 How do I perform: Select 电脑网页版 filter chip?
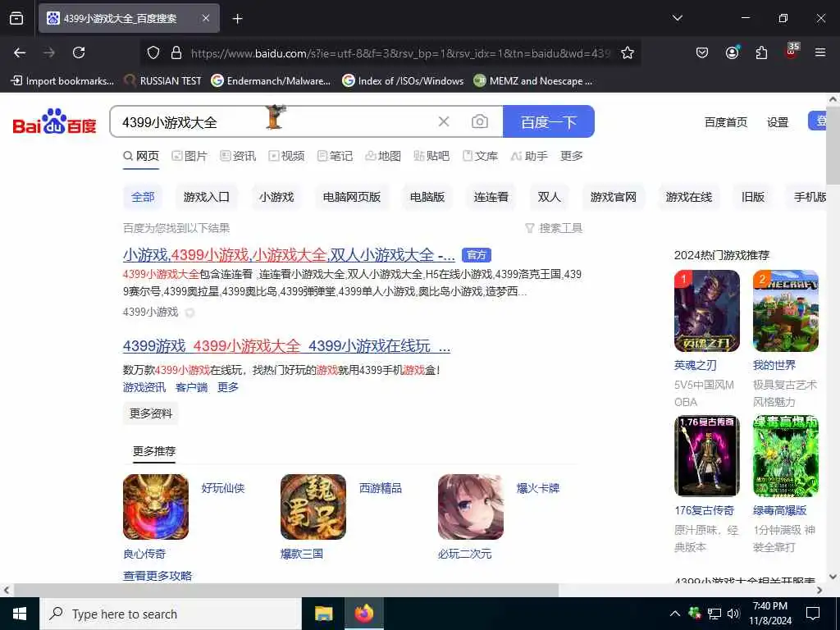tap(351, 197)
